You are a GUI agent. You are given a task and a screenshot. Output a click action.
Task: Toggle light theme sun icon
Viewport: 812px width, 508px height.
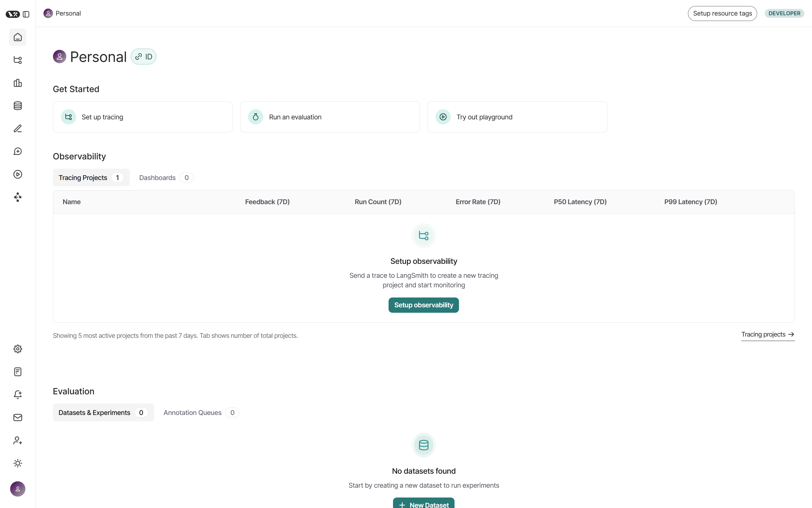(18, 463)
